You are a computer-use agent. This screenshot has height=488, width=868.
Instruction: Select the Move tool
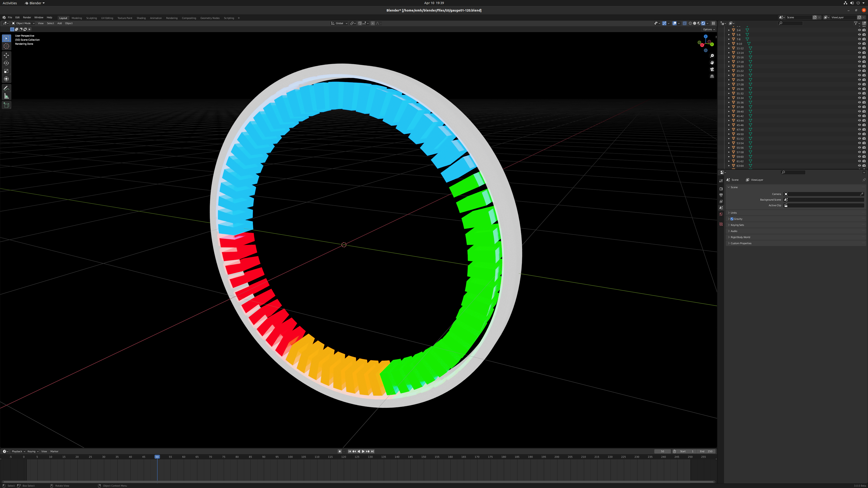pyautogui.click(x=6, y=55)
